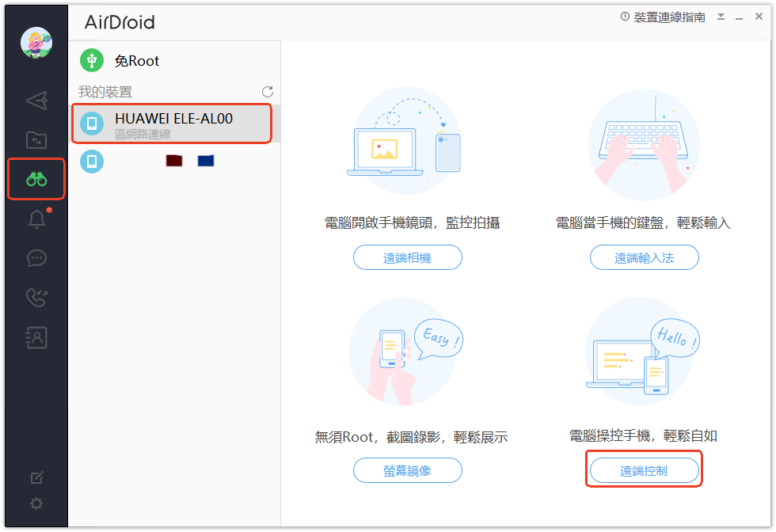
Task: Click the feedback edit icon
Action: 36,477
